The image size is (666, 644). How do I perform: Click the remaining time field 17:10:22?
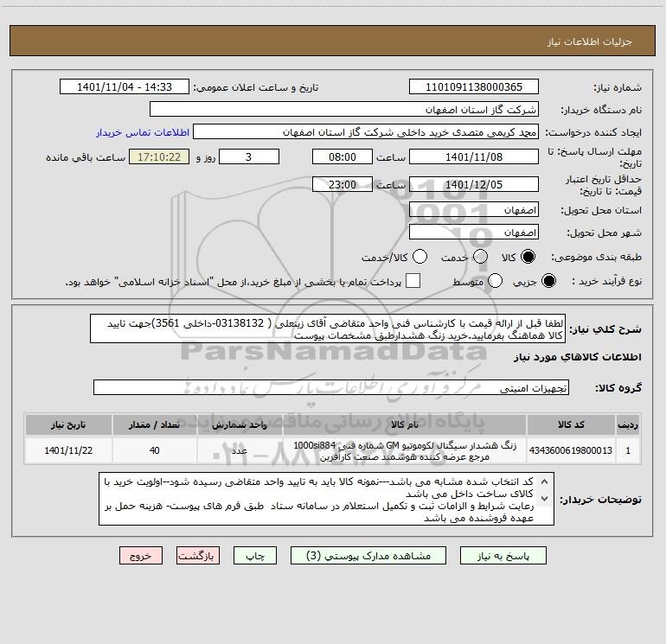(x=159, y=156)
